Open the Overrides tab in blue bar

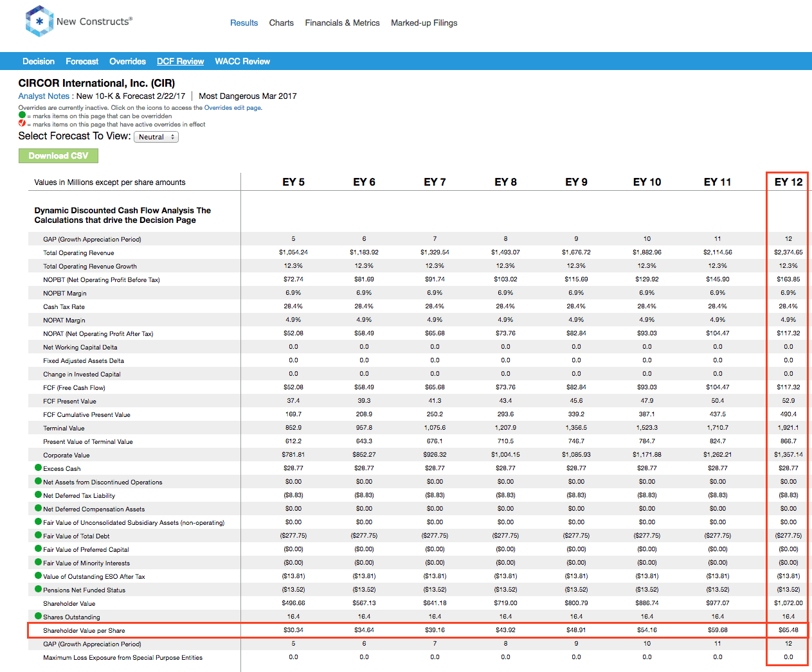point(128,61)
